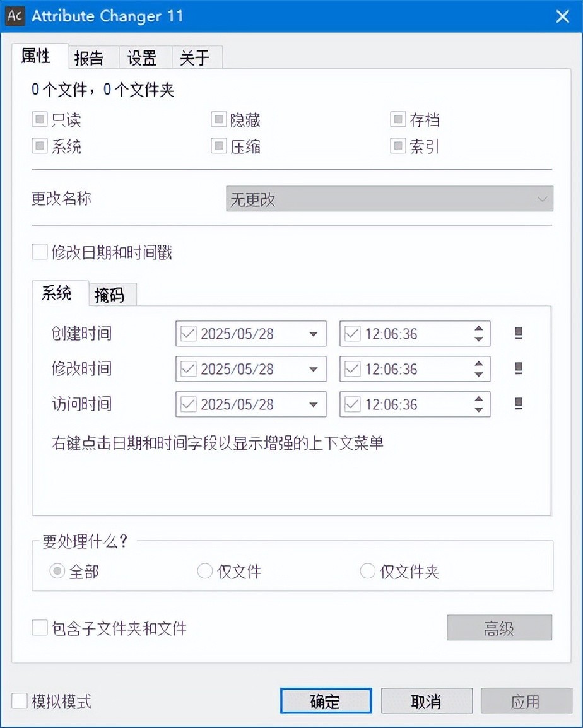Switch to the 掩码 sub-tab
The image size is (583, 728).
point(109,295)
